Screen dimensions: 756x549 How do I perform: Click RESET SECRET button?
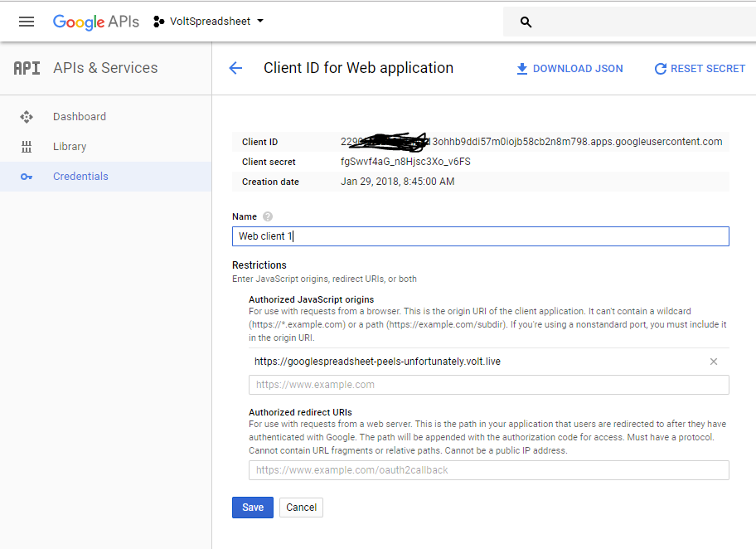tap(700, 69)
